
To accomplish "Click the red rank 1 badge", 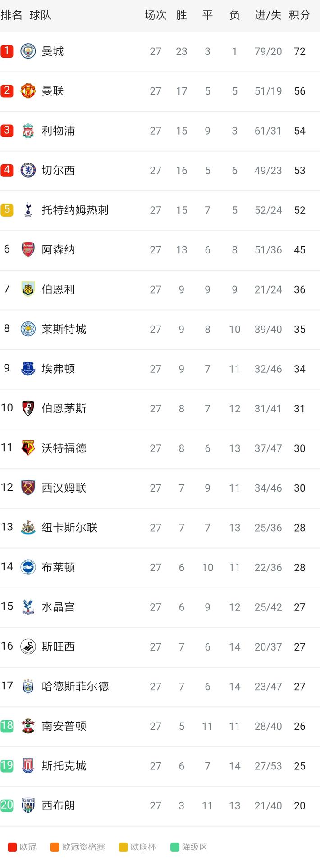I will click(x=7, y=51).
